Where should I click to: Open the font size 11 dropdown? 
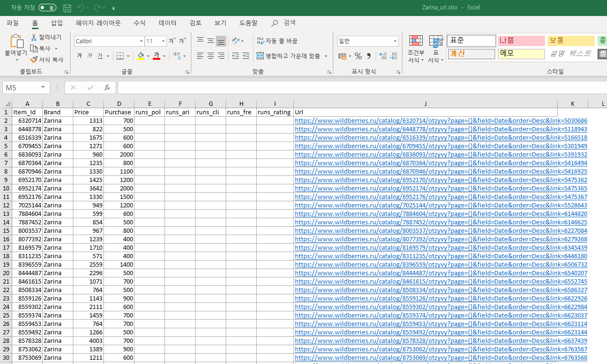(x=163, y=41)
